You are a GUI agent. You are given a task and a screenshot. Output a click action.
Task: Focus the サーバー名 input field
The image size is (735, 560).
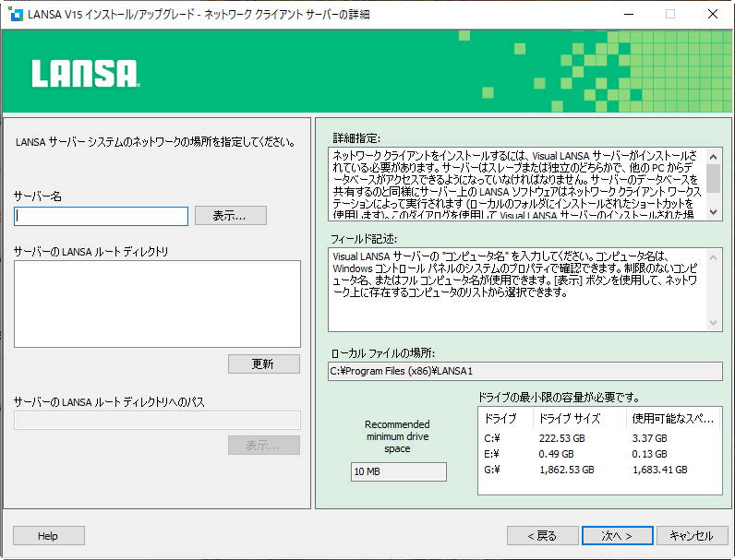point(102,216)
